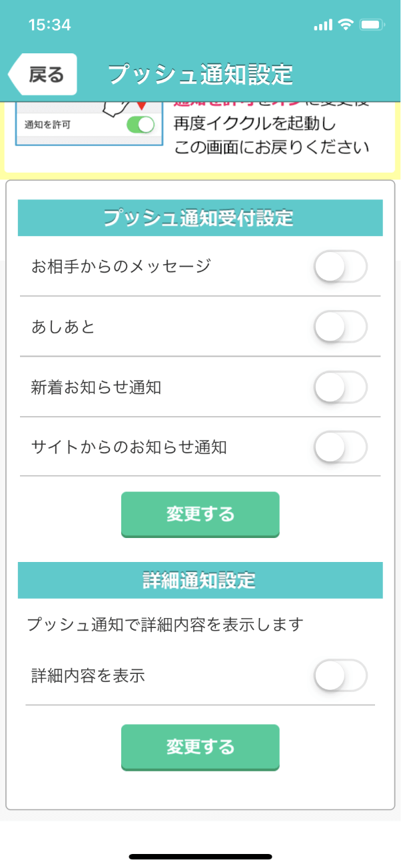Tap the home indicator bar
This screenshot has height=868, width=401.
pyautogui.click(x=200, y=857)
